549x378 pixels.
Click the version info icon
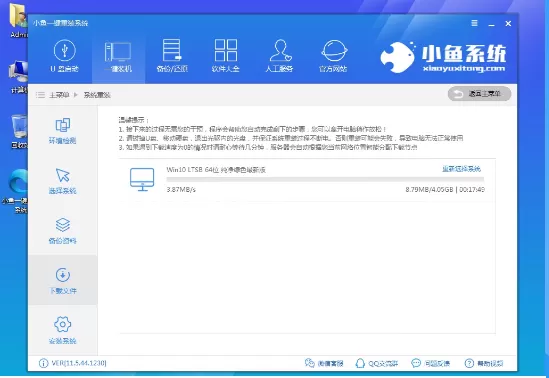43,363
